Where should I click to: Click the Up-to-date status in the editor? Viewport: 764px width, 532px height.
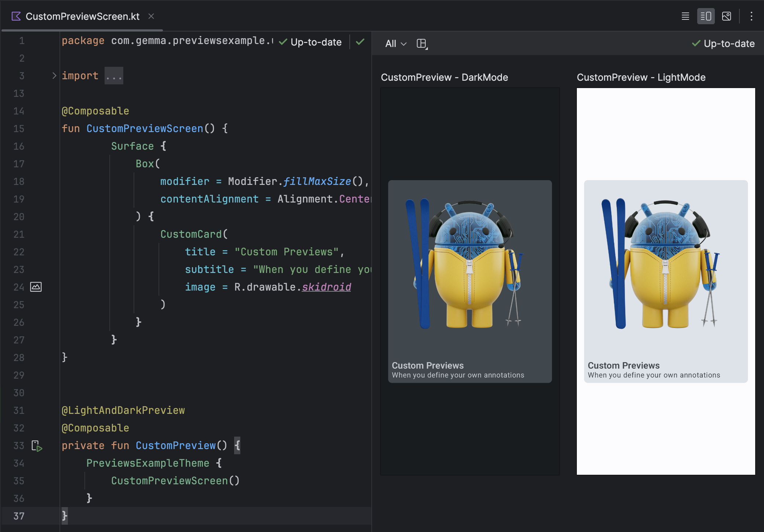point(315,42)
